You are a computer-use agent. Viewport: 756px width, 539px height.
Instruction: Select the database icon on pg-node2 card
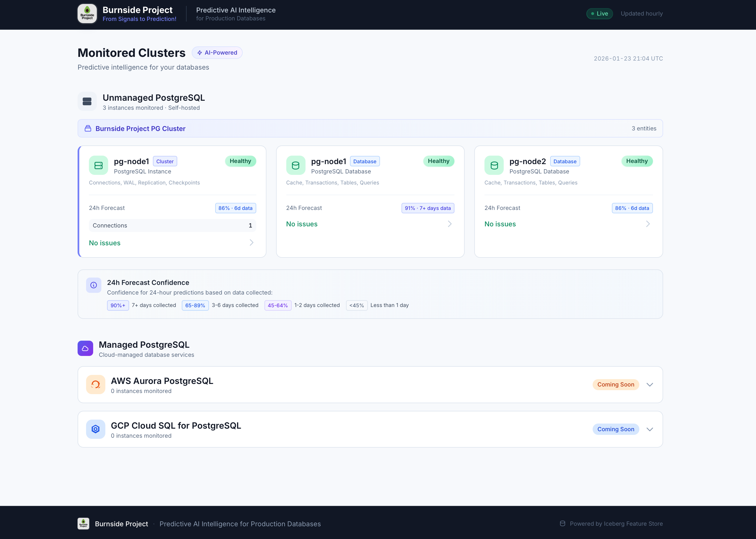pyautogui.click(x=494, y=165)
